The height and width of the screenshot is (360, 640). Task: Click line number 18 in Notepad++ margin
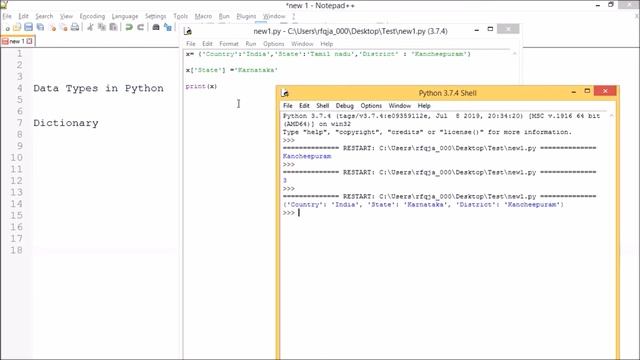point(16,250)
